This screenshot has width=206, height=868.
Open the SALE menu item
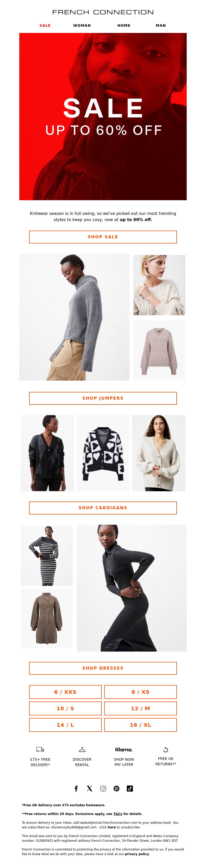[x=45, y=26]
